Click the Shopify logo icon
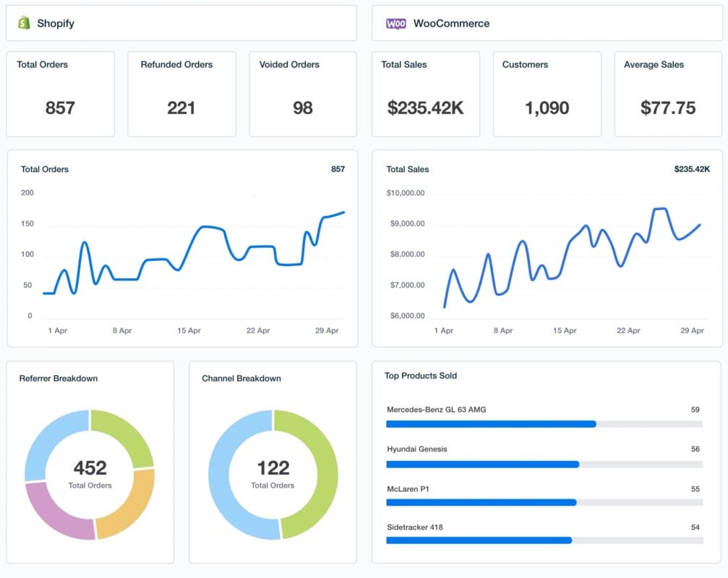Screen dimensions: 728x578 (x=25, y=22)
